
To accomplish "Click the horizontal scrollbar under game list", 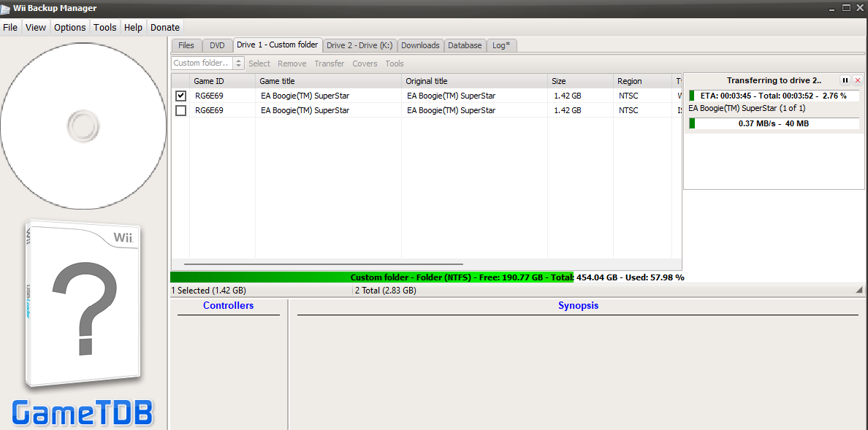I will (324, 264).
